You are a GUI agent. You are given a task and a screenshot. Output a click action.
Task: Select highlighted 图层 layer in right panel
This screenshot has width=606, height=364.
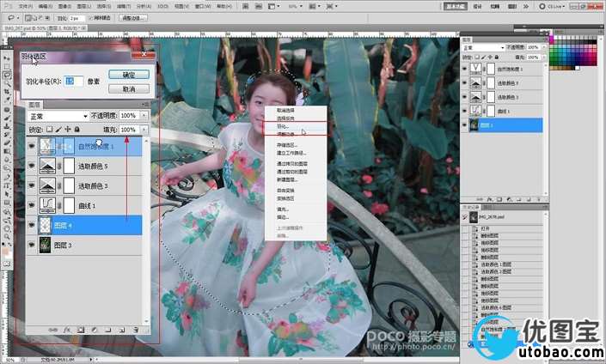click(506, 125)
